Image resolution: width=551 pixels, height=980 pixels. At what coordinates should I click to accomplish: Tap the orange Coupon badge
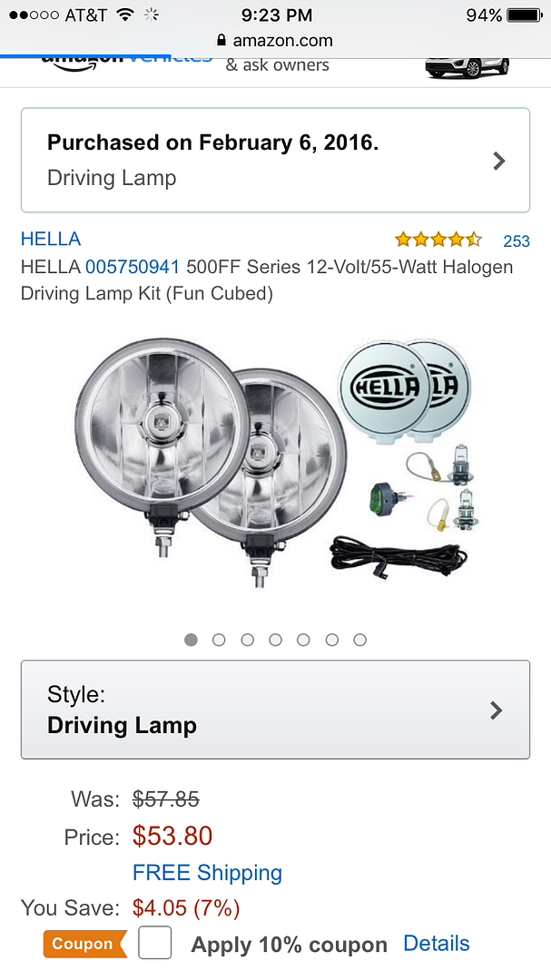84,944
